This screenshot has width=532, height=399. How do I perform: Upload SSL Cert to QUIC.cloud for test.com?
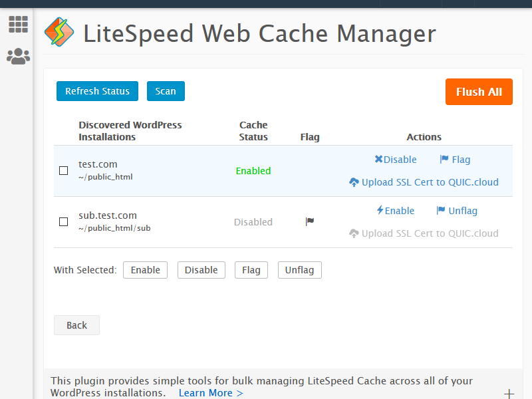424,182
